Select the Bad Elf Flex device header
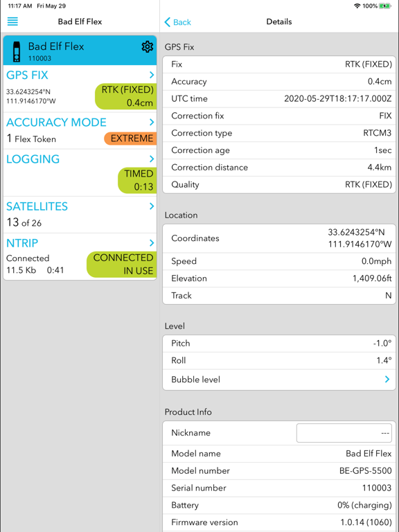399x532 pixels. [x=80, y=50]
